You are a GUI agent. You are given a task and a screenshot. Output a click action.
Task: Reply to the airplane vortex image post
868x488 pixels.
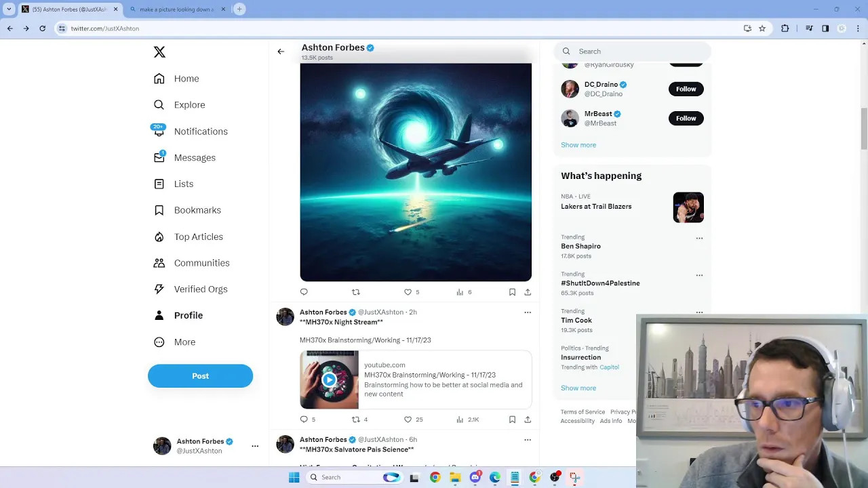coord(304,292)
